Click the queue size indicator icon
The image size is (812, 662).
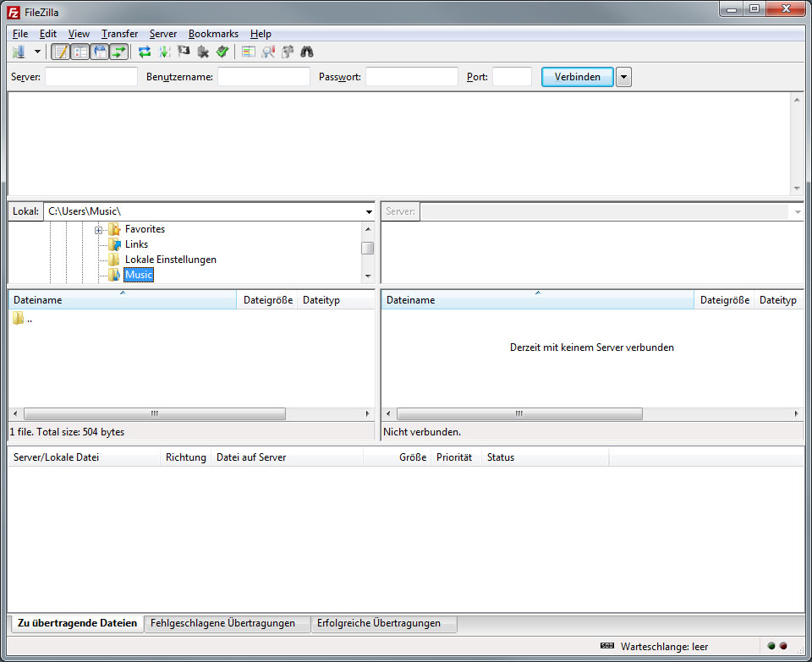tap(607, 646)
